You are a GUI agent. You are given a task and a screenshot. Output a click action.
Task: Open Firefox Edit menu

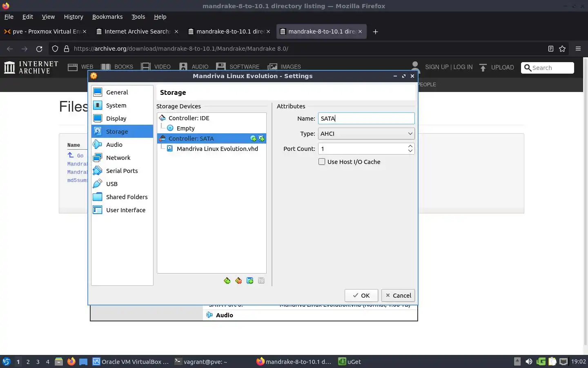(28, 17)
